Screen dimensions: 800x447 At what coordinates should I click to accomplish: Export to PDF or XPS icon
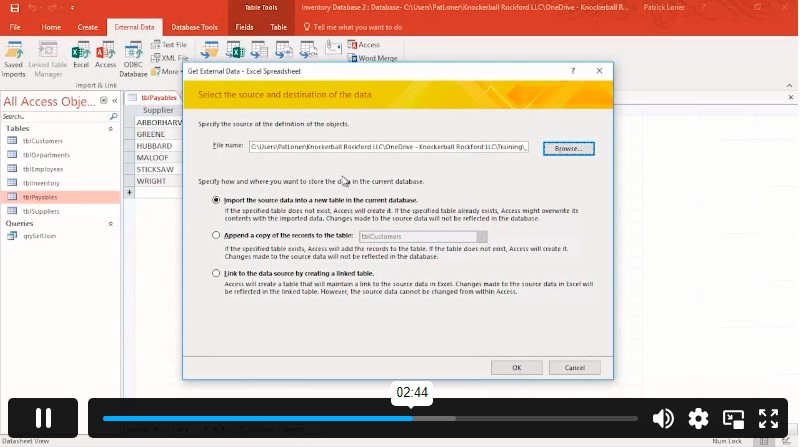[308, 50]
